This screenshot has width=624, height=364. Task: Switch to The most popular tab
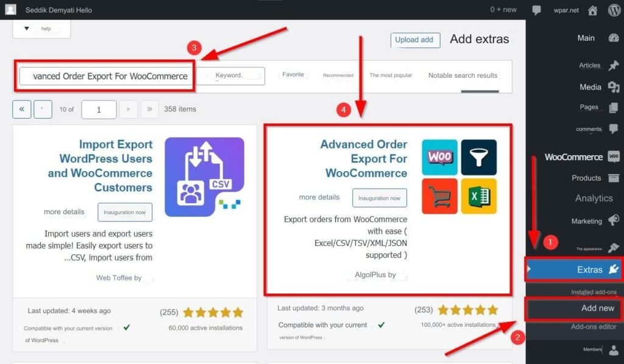(391, 75)
